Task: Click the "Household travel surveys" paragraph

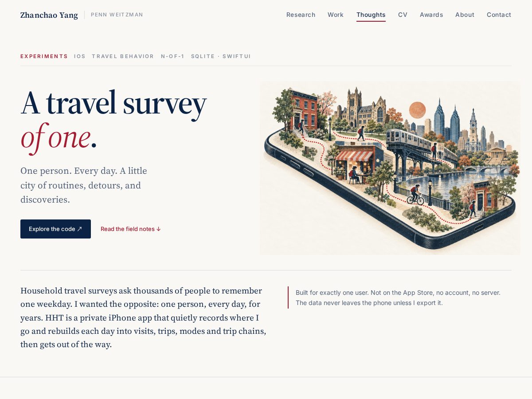Action: (x=143, y=317)
